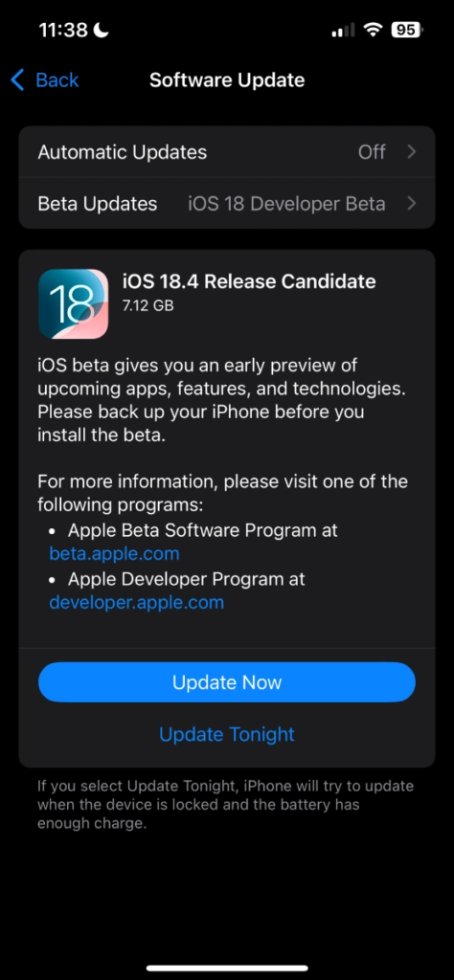454x980 pixels.
Task: Tap the back chevron arrow icon
Action: pyautogui.click(x=17, y=80)
